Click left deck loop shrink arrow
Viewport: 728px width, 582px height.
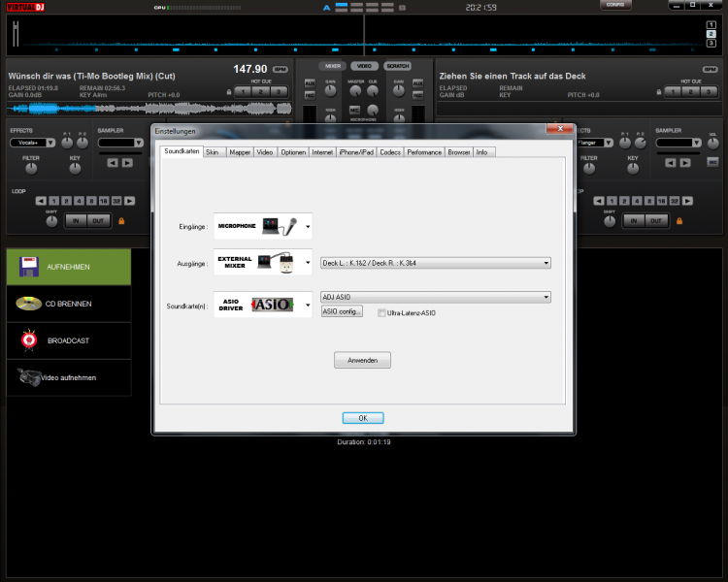point(41,201)
